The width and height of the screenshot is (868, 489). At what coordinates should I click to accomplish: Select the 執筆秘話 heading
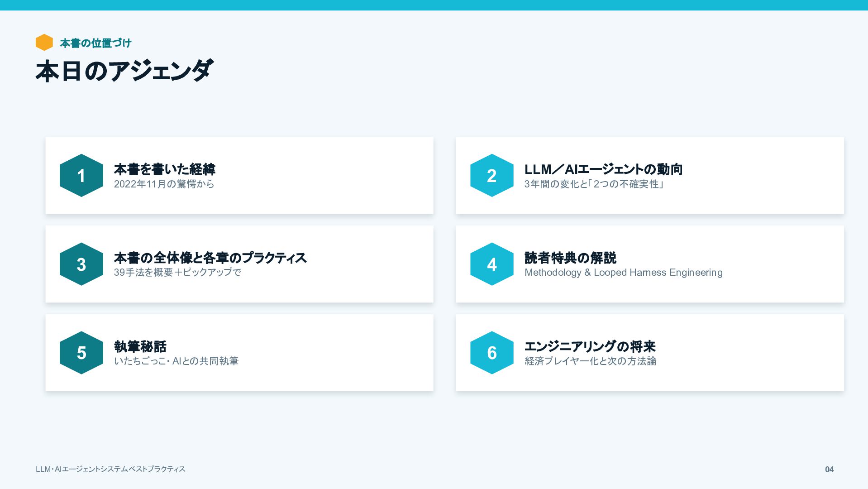(x=140, y=347)
